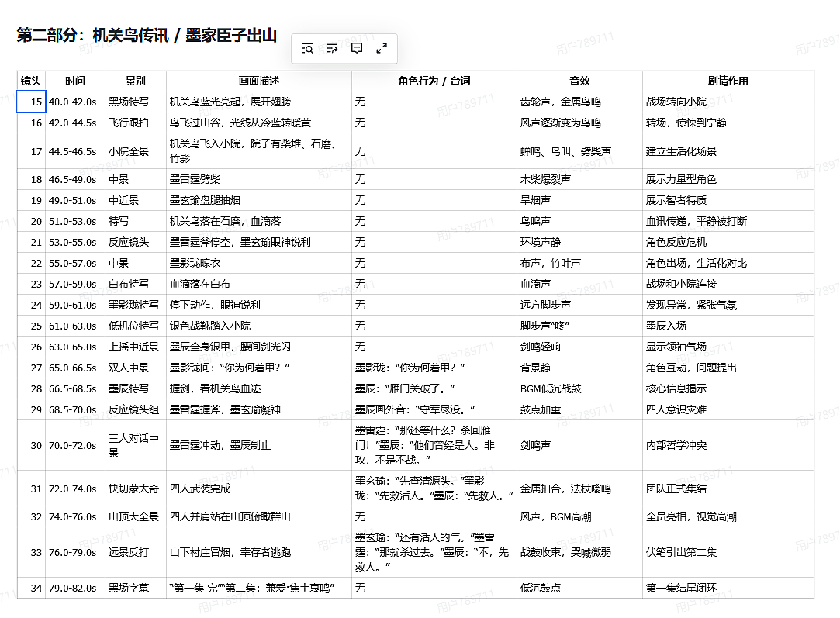Select the cell 风声逐渐变为鸟鸣
The image size is (840, 618).
tap(579, 123)
